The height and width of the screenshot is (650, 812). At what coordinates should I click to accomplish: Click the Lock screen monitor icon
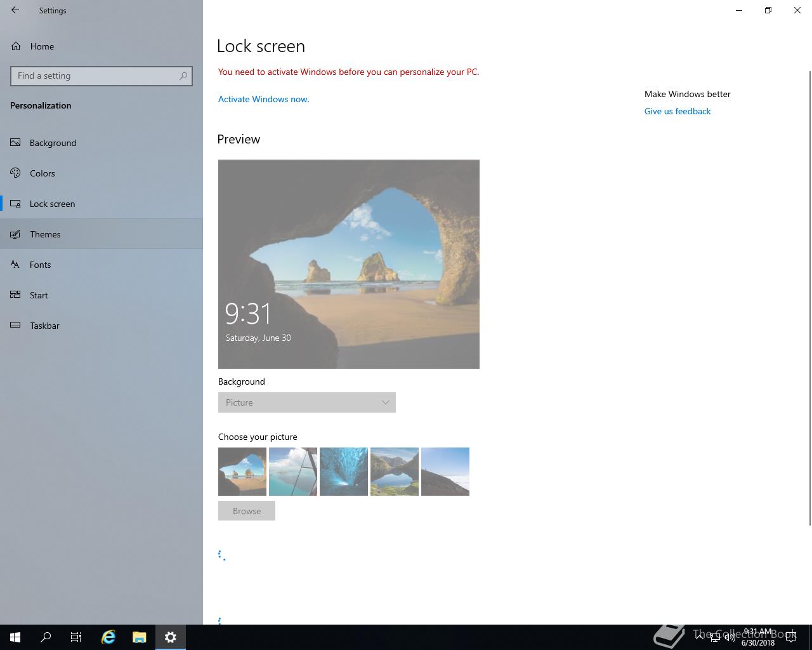coord(15,204)
